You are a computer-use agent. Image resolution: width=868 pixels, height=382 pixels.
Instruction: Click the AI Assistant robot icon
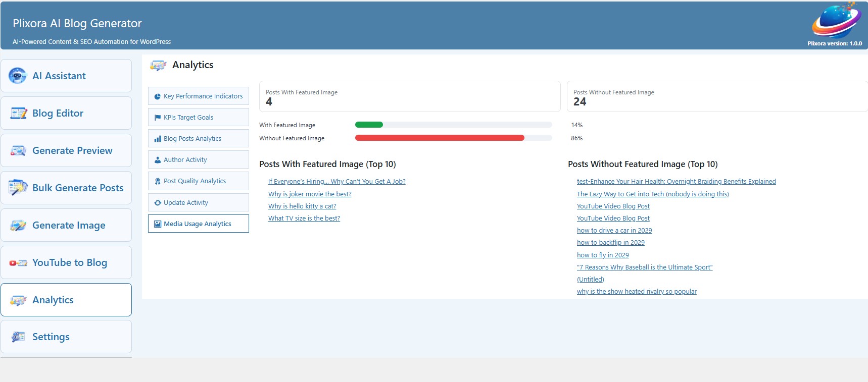point(18,76)
